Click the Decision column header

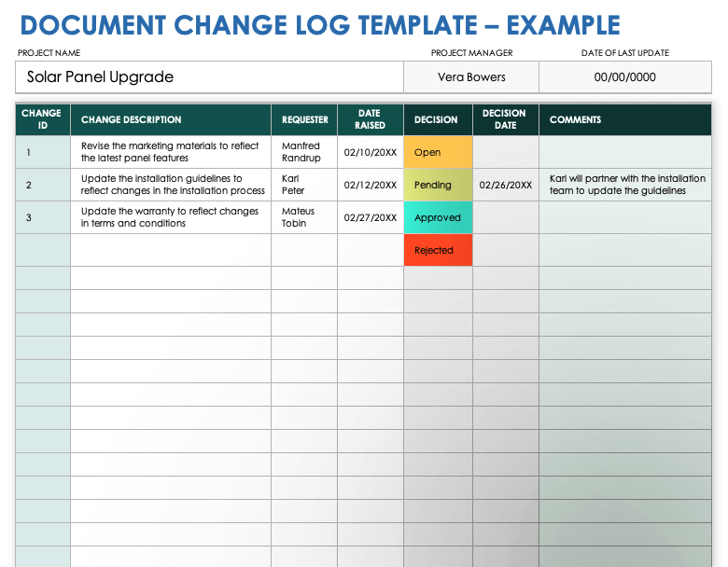coord(436,119)
